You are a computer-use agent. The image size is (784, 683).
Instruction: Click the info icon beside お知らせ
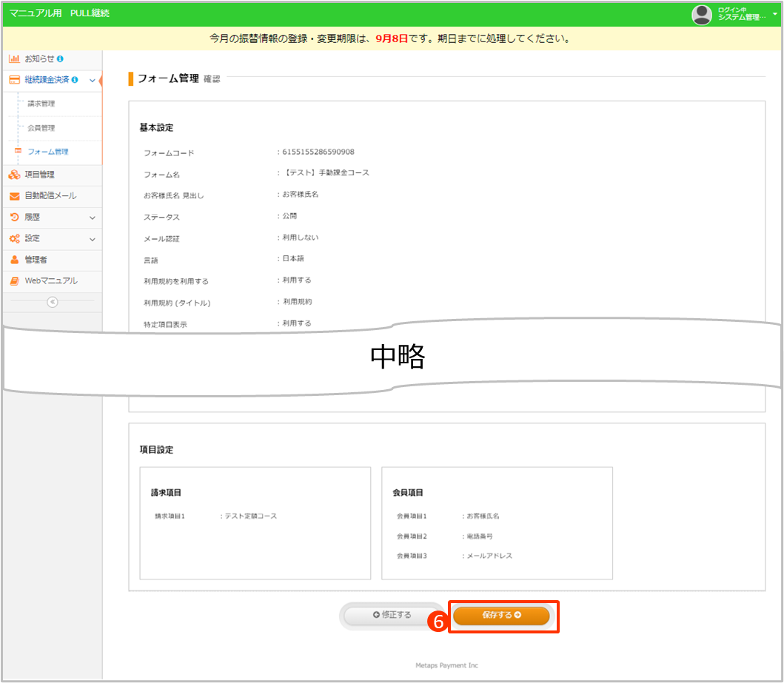click(60, 58)
